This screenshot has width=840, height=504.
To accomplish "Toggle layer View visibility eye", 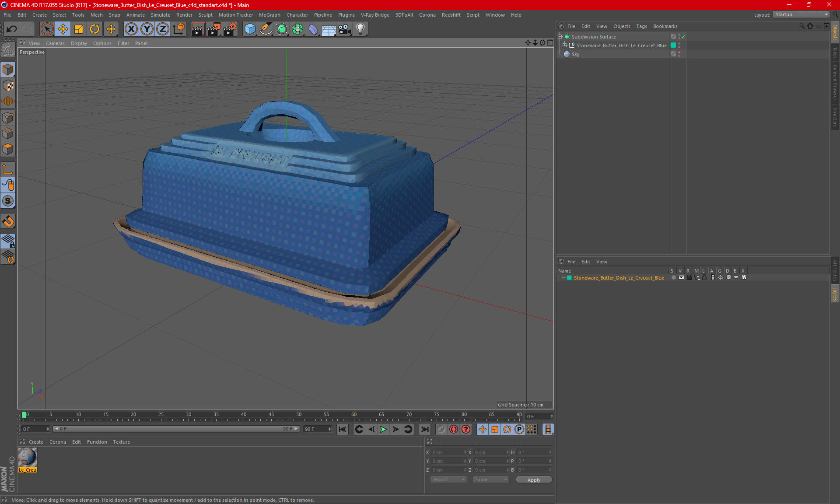I will [x=681, y=277].
